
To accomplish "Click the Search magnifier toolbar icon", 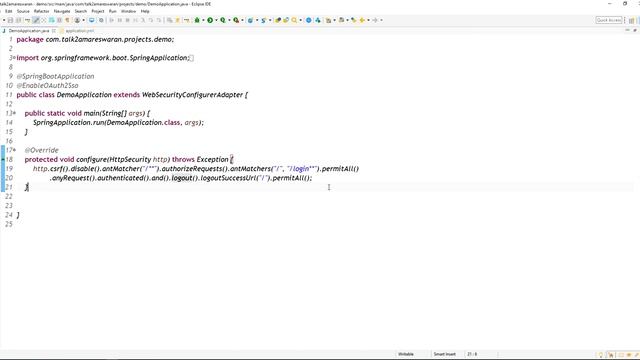I will pos(294,20).
